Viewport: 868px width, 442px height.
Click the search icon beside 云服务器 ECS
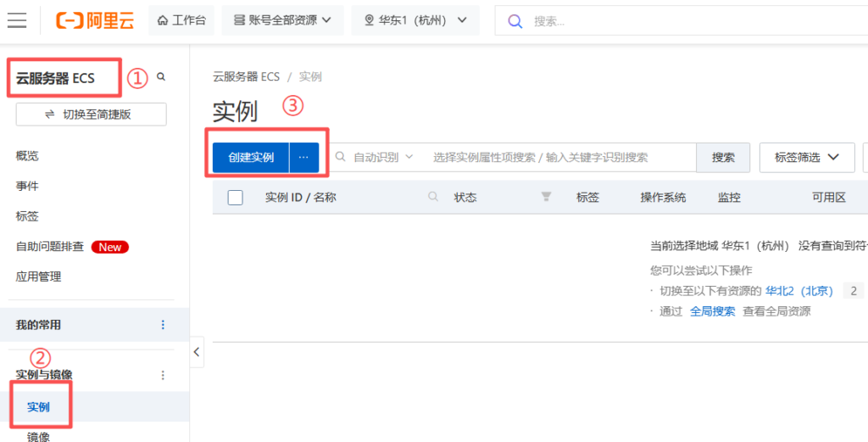tap(161, 77)
